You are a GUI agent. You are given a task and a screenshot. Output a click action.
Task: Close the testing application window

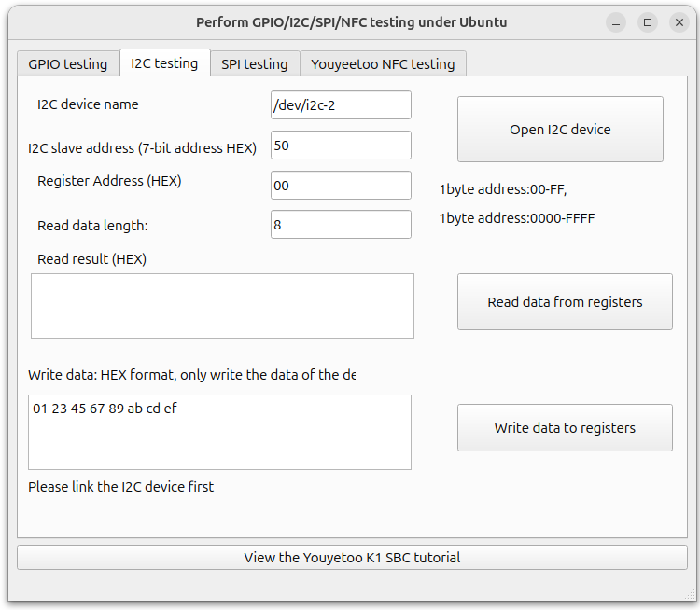click(x=679, y=22)
